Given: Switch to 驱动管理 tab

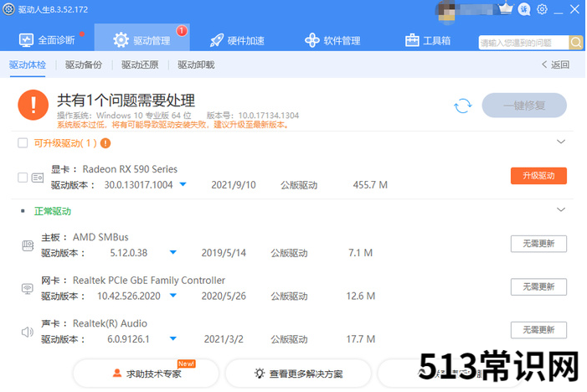Looking at the screenshot, I should [142, 37].
